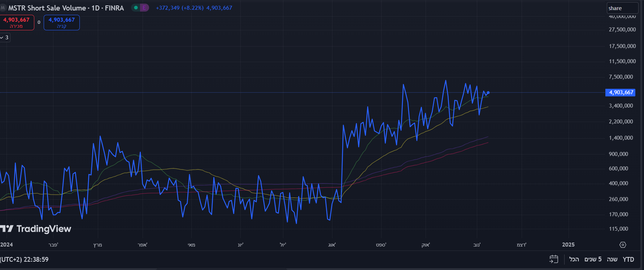
Task: Click the +372,349 (+8.22%) change value
Action: click(180, 8)
